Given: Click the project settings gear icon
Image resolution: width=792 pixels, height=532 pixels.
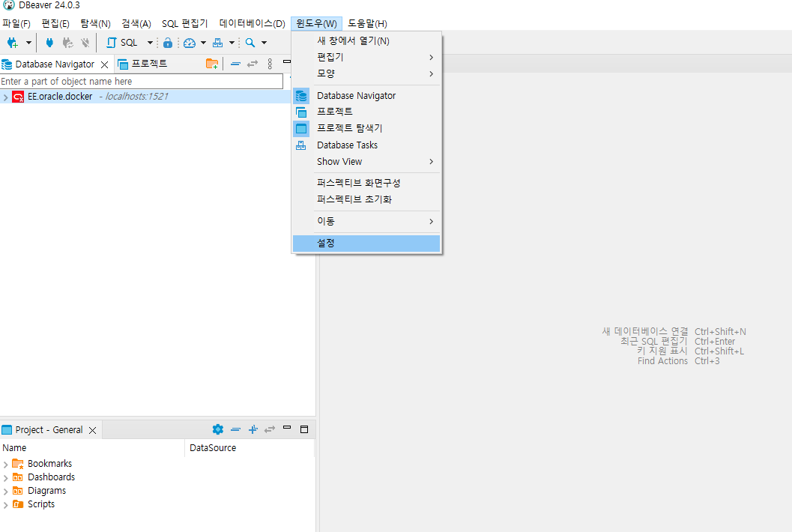Looking at the screenshot, I should pyautogui.click(x=218, y=429).
